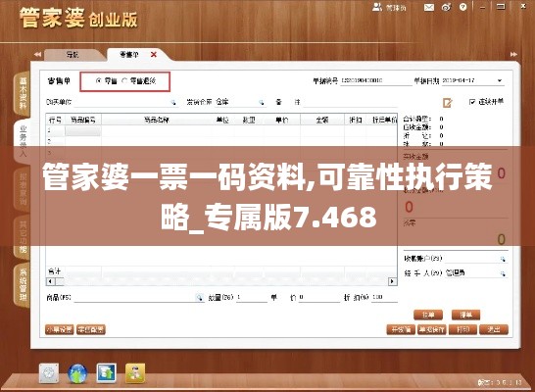Open the 发货仓库 warehouse lookup
Screen dimensions: 535x392
click(x=262, y=102)
